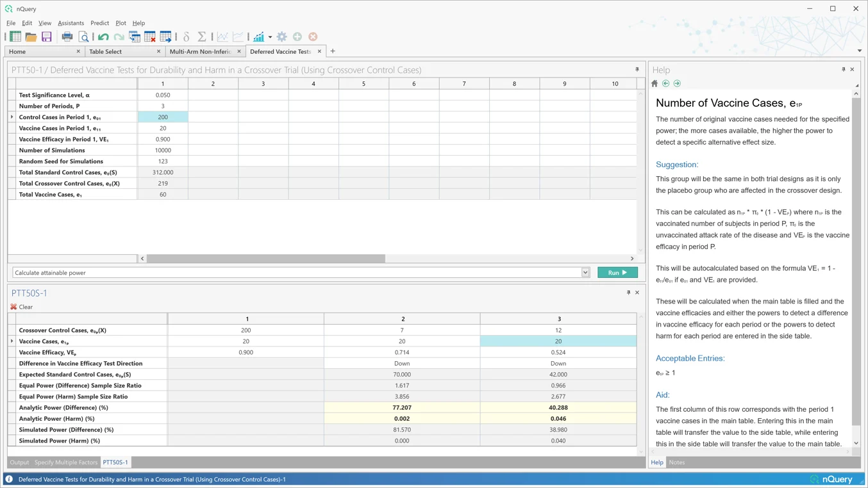Click Clear in the PTT50S-1 panel

(x=22, y=307)
